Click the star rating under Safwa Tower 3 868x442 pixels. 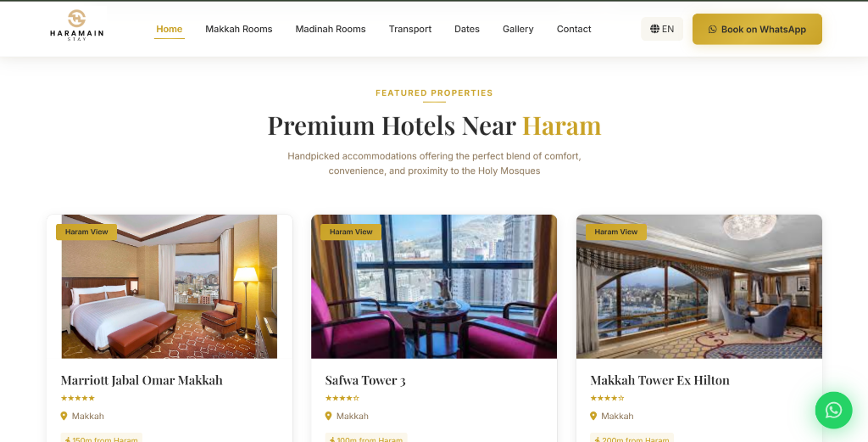[342, 398]
